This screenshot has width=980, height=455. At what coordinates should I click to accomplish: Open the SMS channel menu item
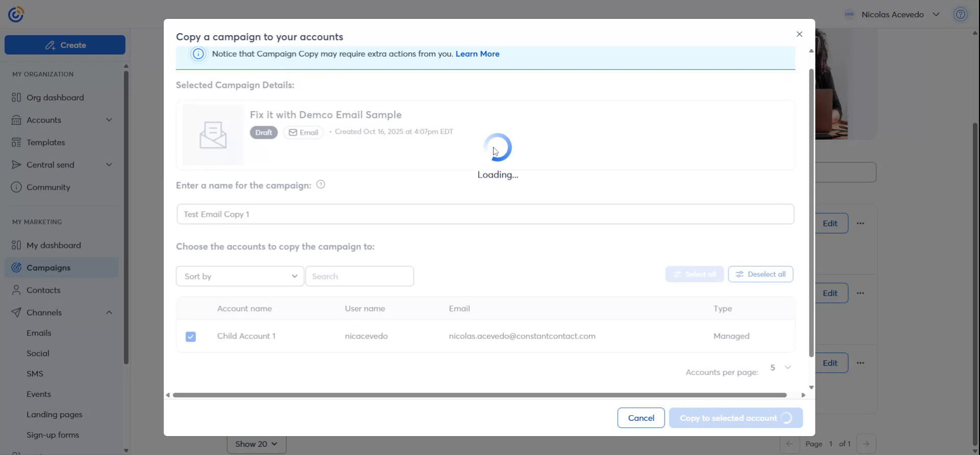click(x=35, y=374)
